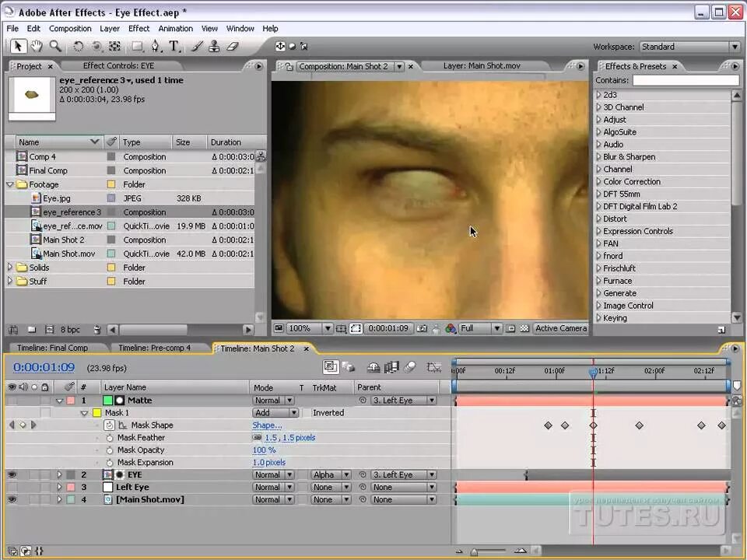The width and height of the screenshot is (747, 560).
Task: Select the Eraser tool
Action: pyautogui.click(x=232, y=46)
